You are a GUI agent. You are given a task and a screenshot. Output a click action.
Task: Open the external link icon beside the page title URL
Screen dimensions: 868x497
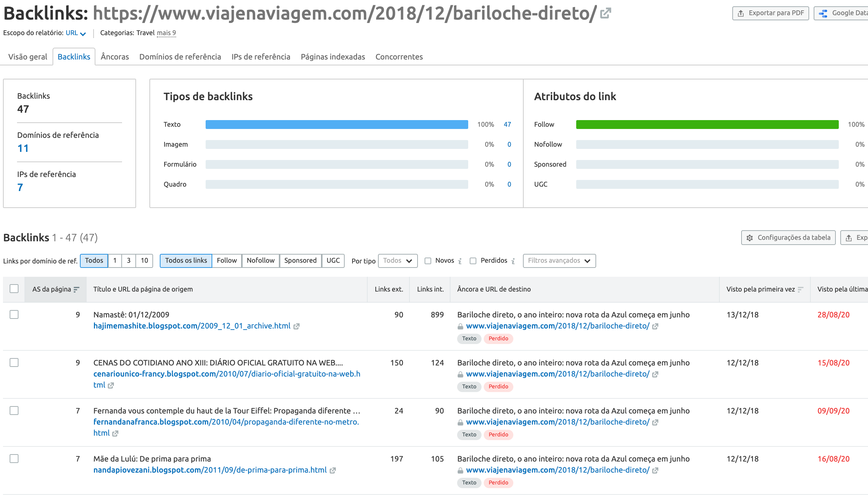[x=605, y=14]
